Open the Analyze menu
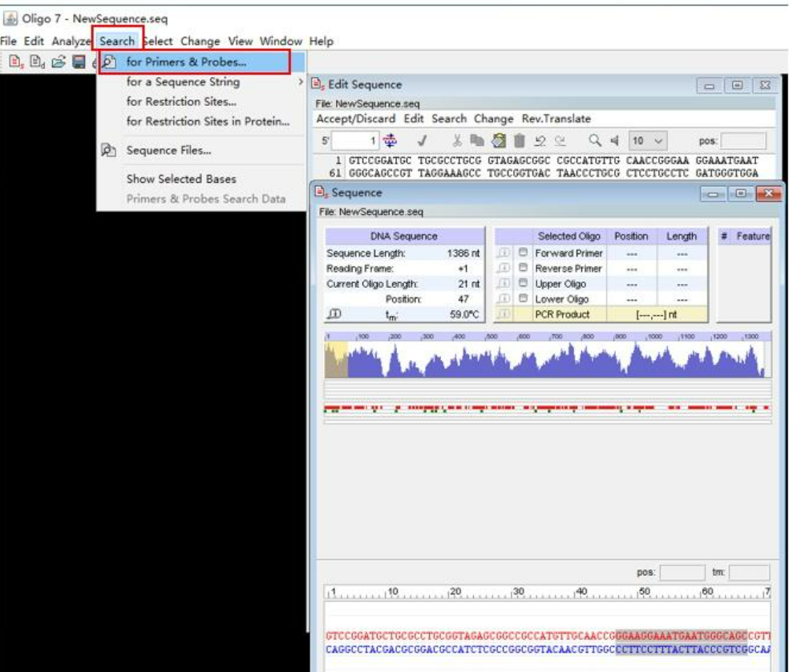 [x=71, y=41]
